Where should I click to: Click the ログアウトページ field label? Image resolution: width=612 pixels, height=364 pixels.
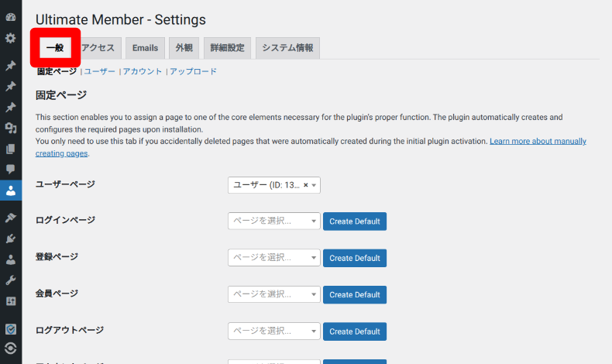[70, 330]
